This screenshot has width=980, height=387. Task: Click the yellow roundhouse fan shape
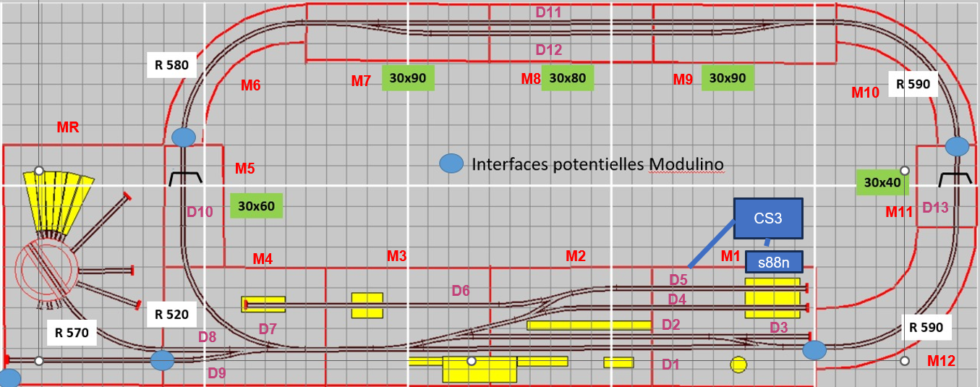coord(59,205)
